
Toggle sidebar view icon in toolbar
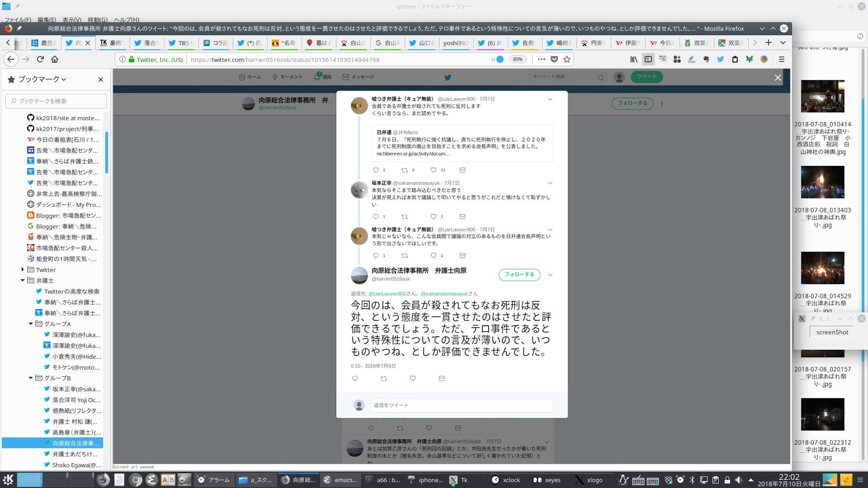tap(648, 59)
